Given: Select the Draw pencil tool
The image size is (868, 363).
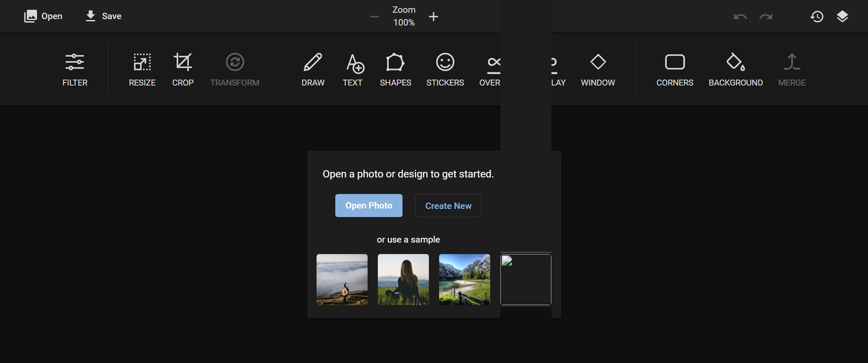Looking at the screenshot, I should click(x=313, y=69).
